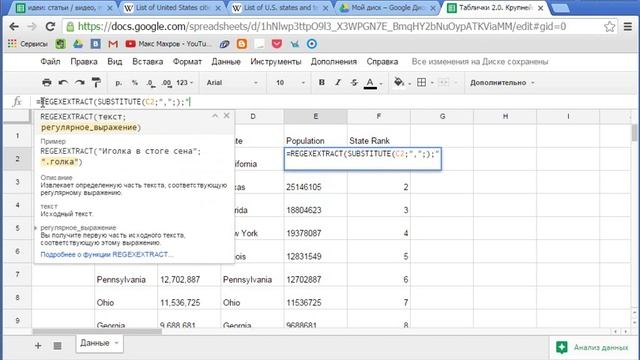Collapse the REGEXEXTRACT help tooltip
Image resolution: width=640 pixels, height=360 pixels.
pyautogui.click(x=215, y=116)
